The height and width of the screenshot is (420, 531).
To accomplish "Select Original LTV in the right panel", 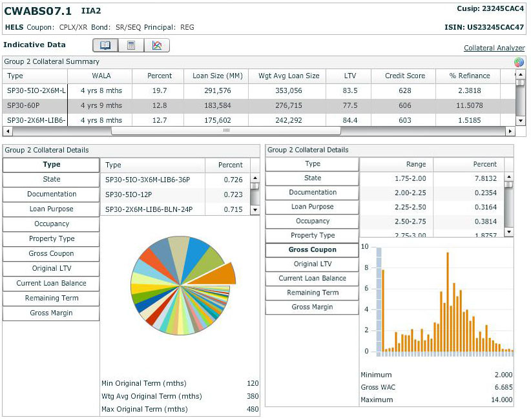I will pyautogui.click(x=311, y=264).
